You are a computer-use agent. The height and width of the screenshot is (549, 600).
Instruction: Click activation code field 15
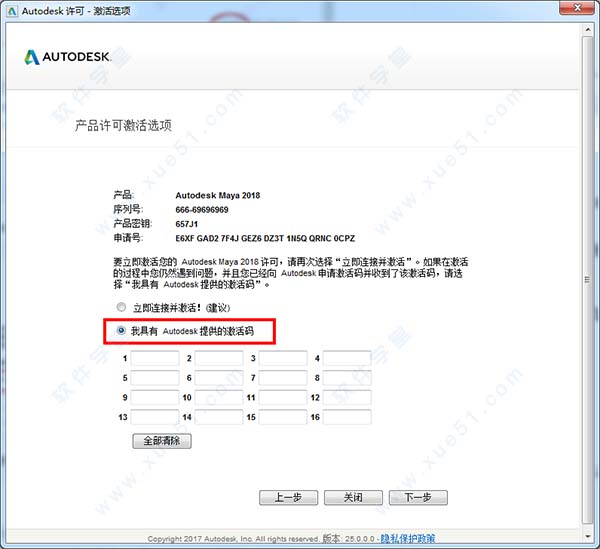click(x=283, y=417)
